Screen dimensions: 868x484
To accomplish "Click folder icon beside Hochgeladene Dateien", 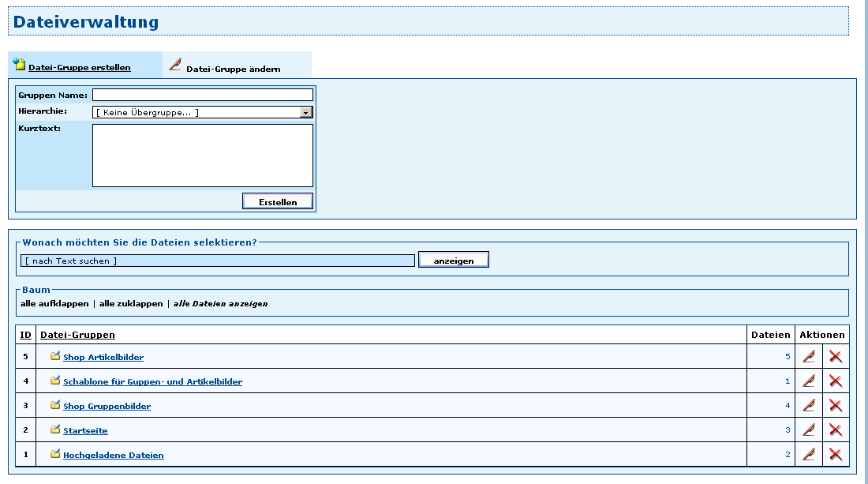I will coord(55,455).
